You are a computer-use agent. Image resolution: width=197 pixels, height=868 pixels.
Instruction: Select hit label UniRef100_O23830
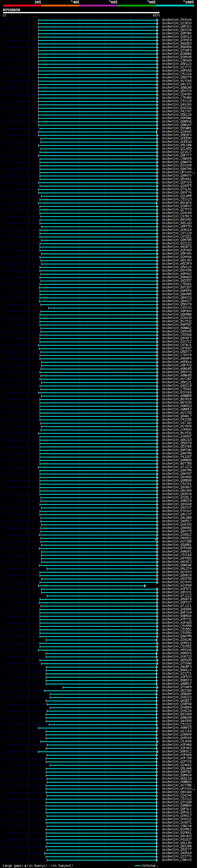(176, 23)
